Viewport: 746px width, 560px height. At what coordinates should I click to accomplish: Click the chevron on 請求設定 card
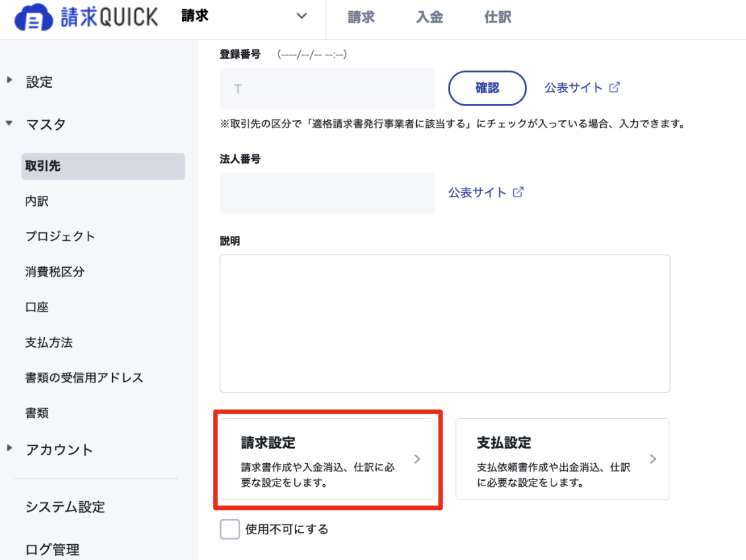tap(417, 459)
